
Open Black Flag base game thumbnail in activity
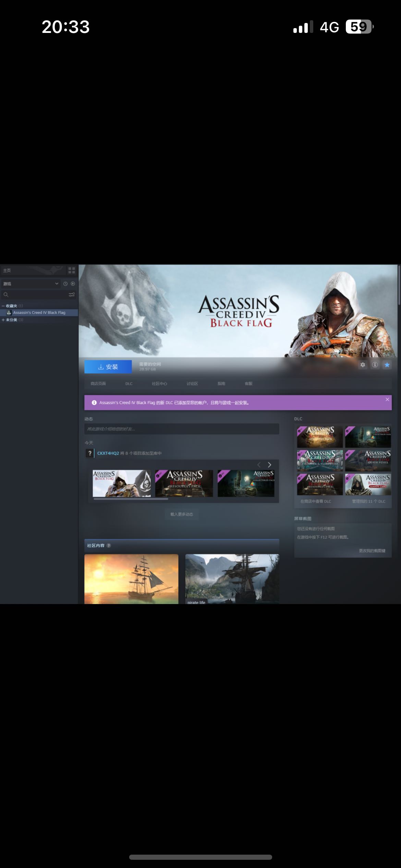tap(122, 483)
